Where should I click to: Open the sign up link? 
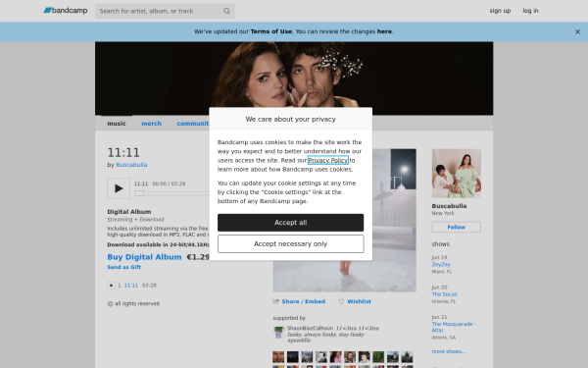500,11
